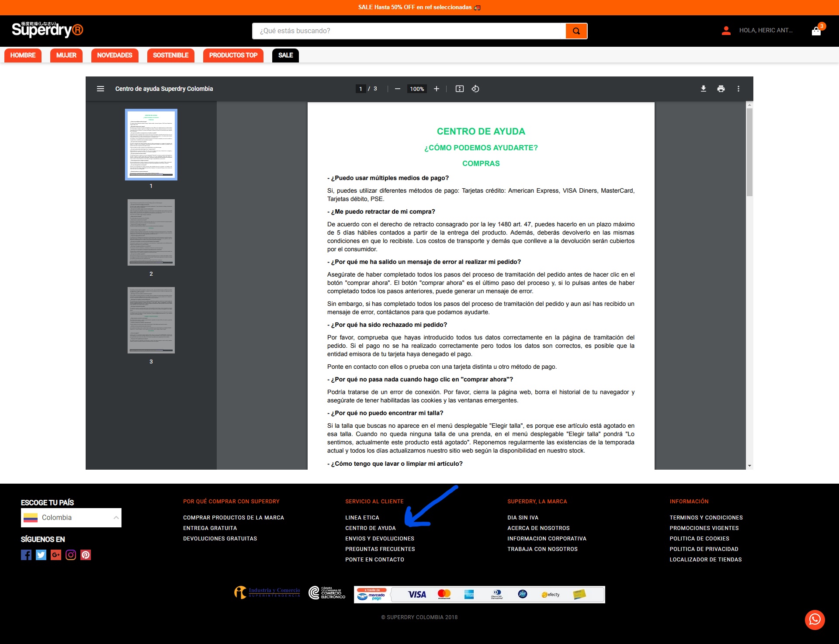Click the PDF scrollbar down arrow
Viewport: 839px width, 644px height.
click(749, 466)
